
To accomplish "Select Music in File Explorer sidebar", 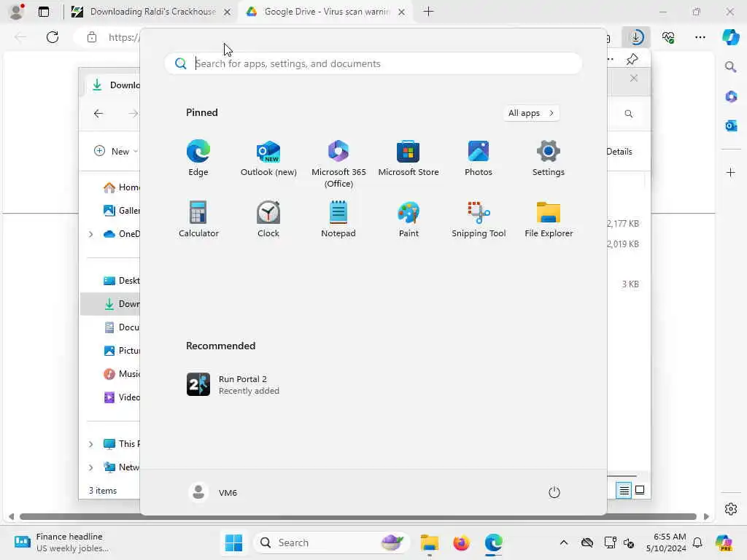I will click(x=122, y=374).
